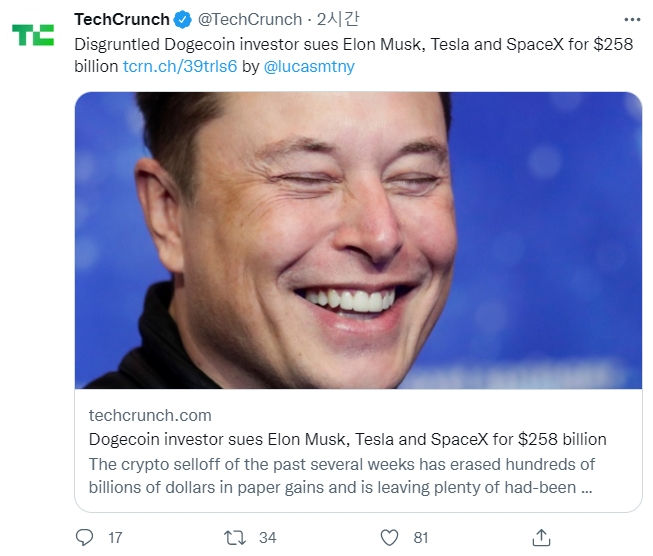Click the card description about crypto selloff
This screenshot has height=556, width=653.
[x=342, y=476]
